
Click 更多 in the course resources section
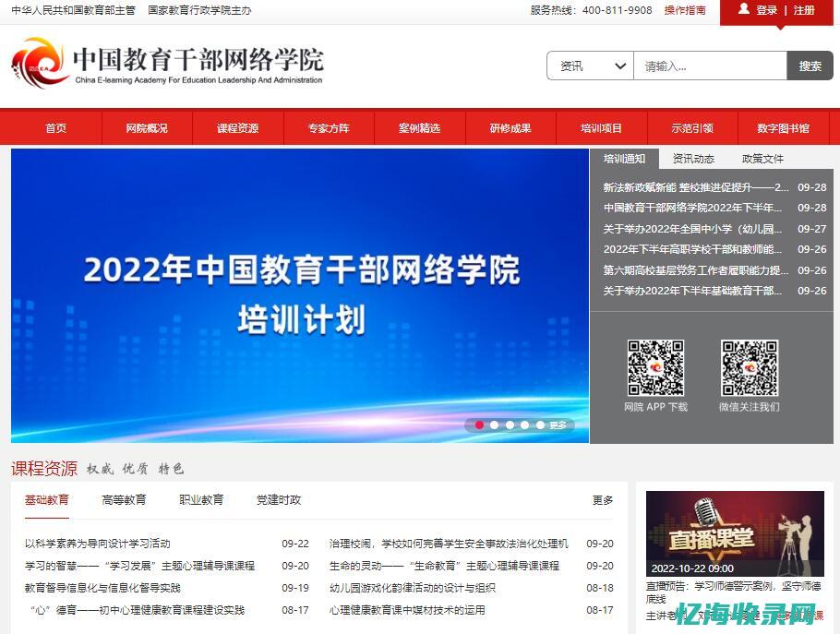click(x=602, y=500)
